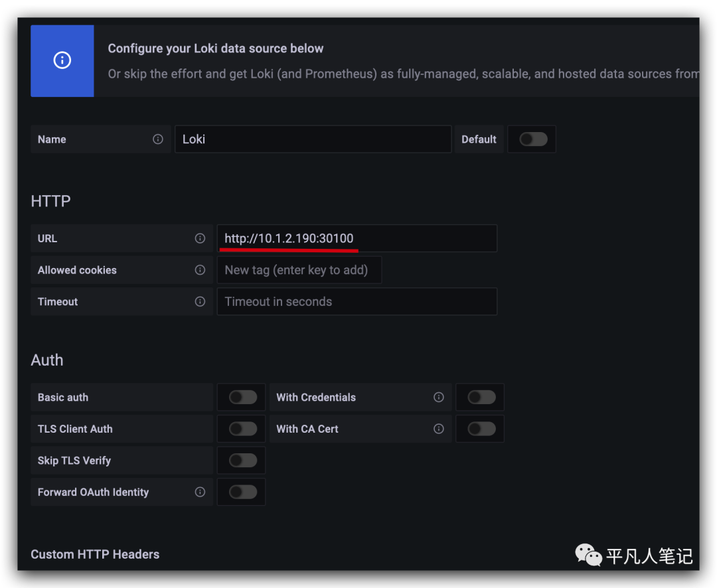Click the "Or skip the effort" banner description text
The width and height of the screenshot is (717, 588).
[x=403, y=74]
